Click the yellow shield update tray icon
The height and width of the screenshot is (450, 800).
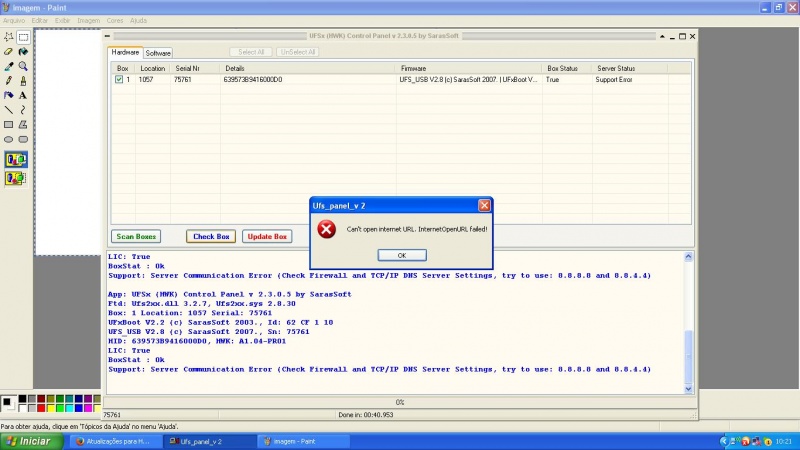[768, 441]
